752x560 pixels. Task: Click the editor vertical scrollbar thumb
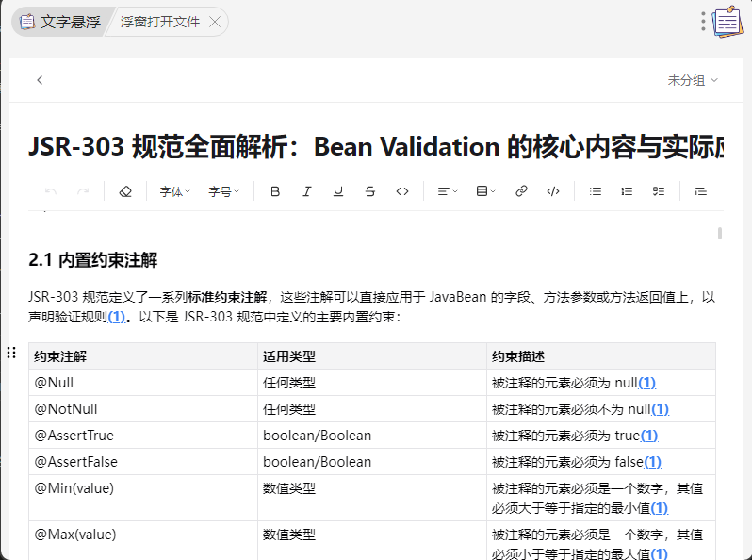[x=720, y=233]
